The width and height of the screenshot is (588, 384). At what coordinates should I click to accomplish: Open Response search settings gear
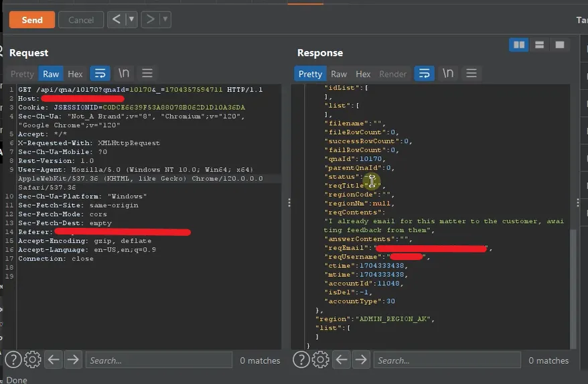[x=320, y=360]
